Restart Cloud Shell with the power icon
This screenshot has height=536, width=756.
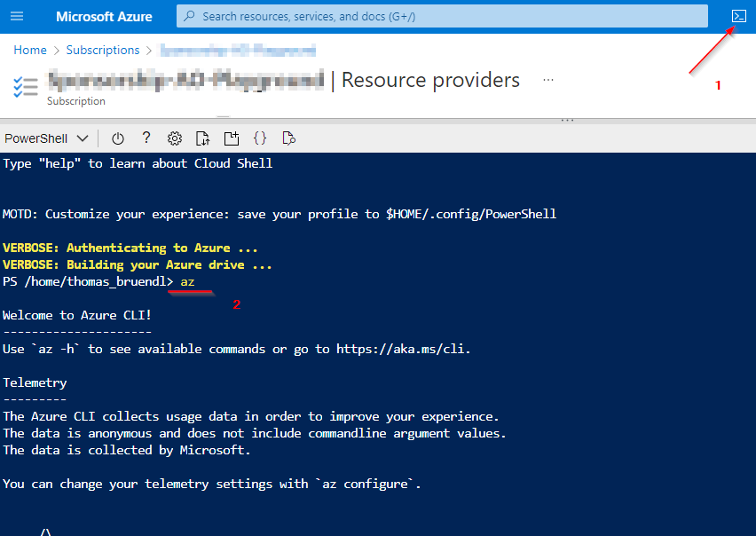click(x=118, y=138)
